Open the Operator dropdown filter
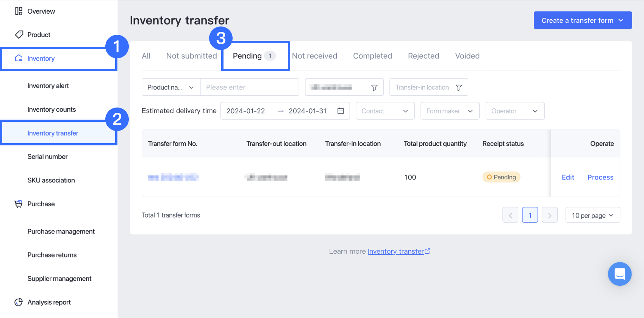 click(514, 111)
